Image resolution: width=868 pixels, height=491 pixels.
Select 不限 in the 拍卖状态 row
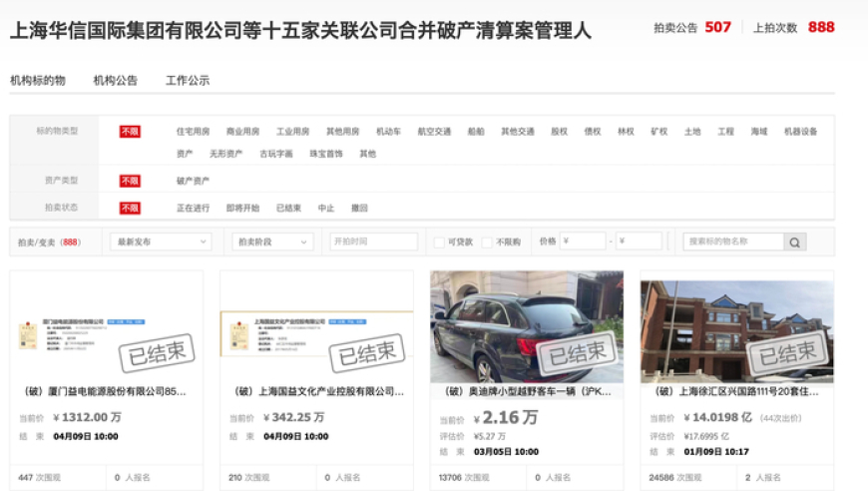[130, 209]
